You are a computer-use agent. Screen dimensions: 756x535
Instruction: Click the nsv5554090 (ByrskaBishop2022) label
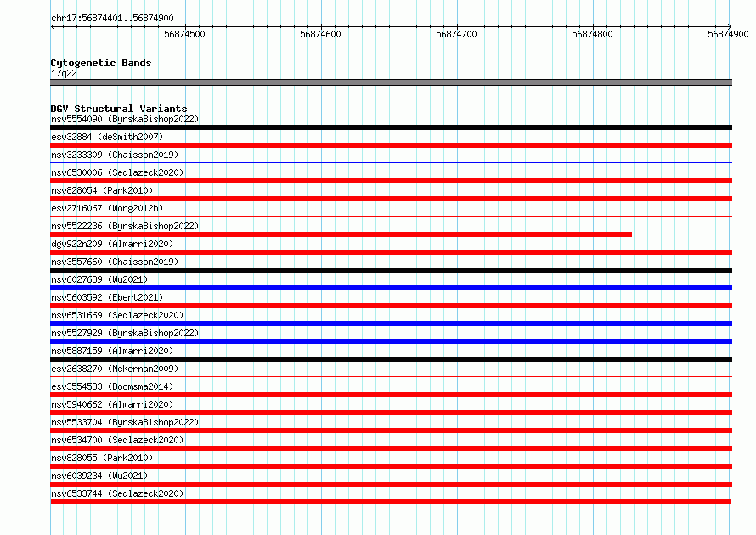coord(125,119)
